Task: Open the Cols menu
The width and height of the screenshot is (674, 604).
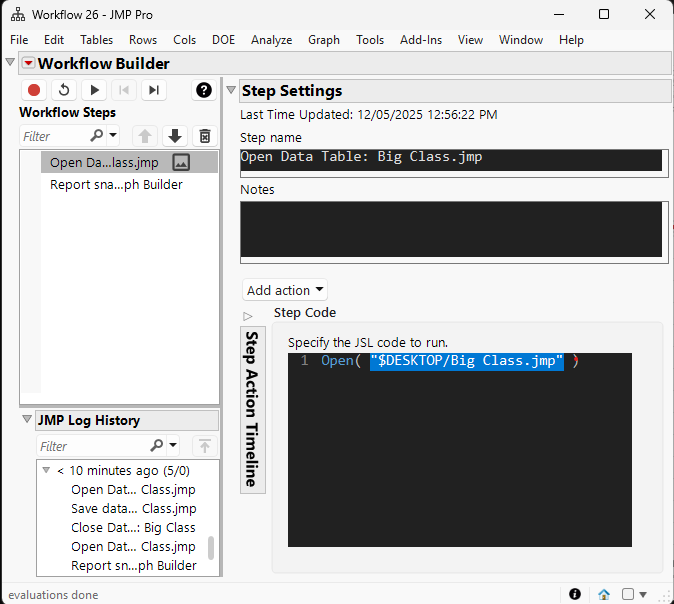Action: (x=184, y=40)
